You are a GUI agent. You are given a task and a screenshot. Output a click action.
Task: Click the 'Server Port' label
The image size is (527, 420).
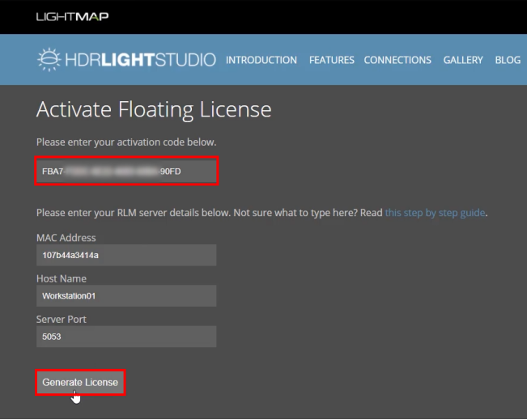62,319
